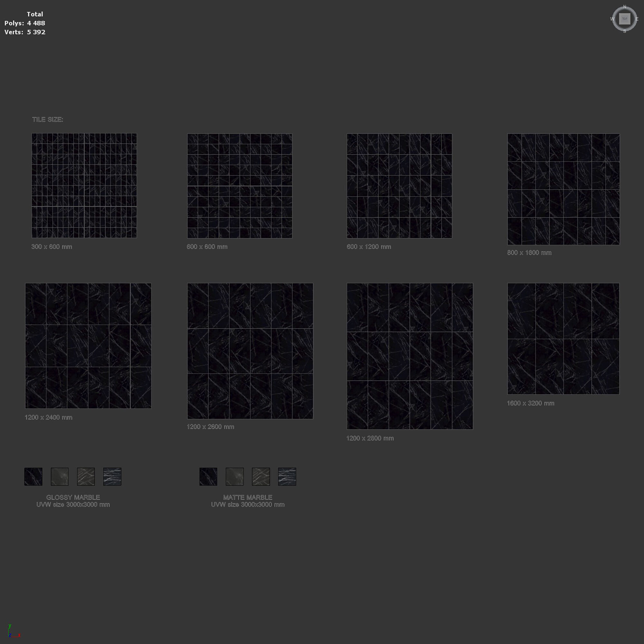Click the '600 x 1200 mm' label

click(x=369, y=247)
